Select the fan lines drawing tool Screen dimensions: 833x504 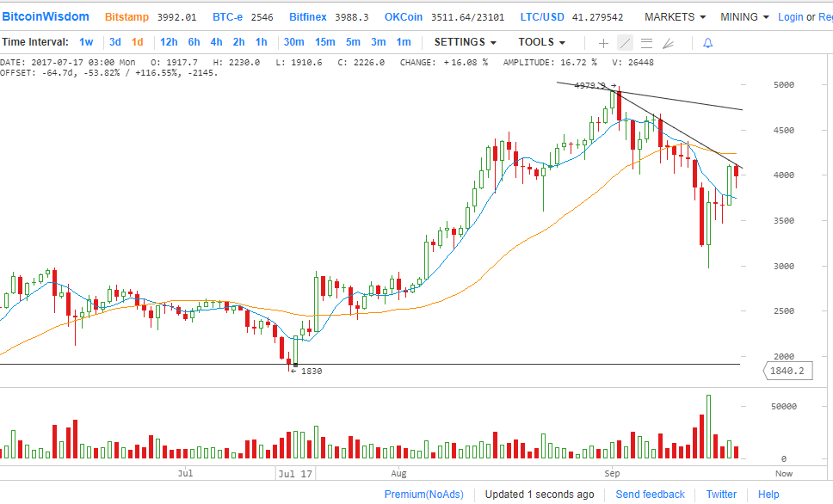pos(668,43)
